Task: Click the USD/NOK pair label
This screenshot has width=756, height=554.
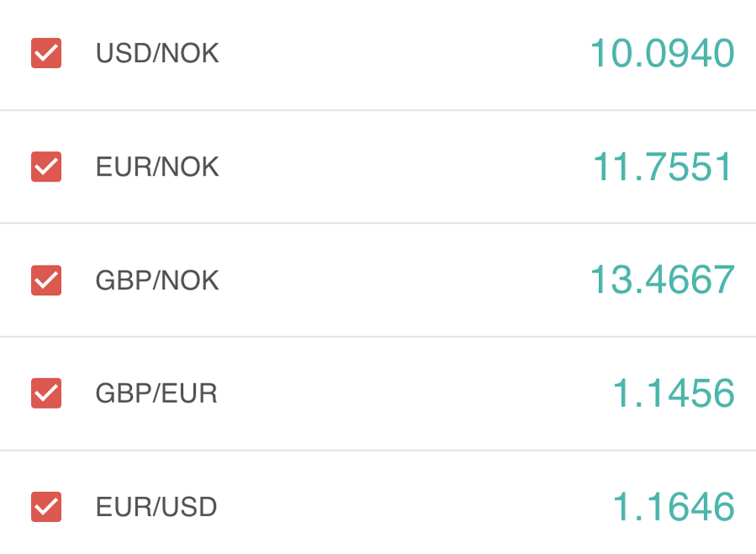Action: 157,54
